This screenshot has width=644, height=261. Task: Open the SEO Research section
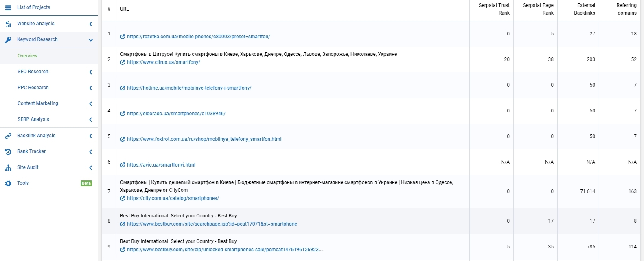pyautogui.click(x=33, y=72)
